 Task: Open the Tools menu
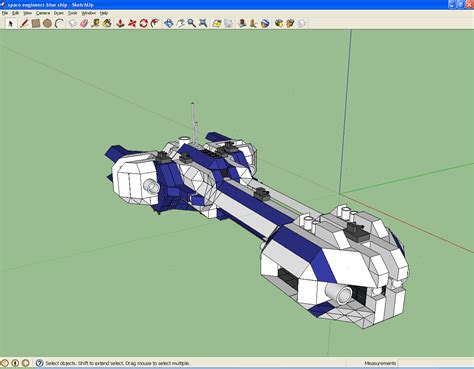pyautogui.click(x=72, y=13)
